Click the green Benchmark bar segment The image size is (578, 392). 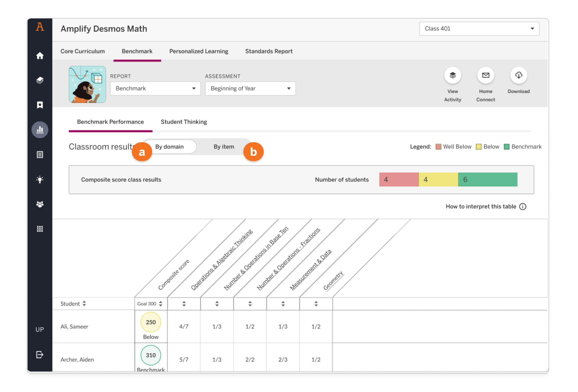(x=487, y=180)
